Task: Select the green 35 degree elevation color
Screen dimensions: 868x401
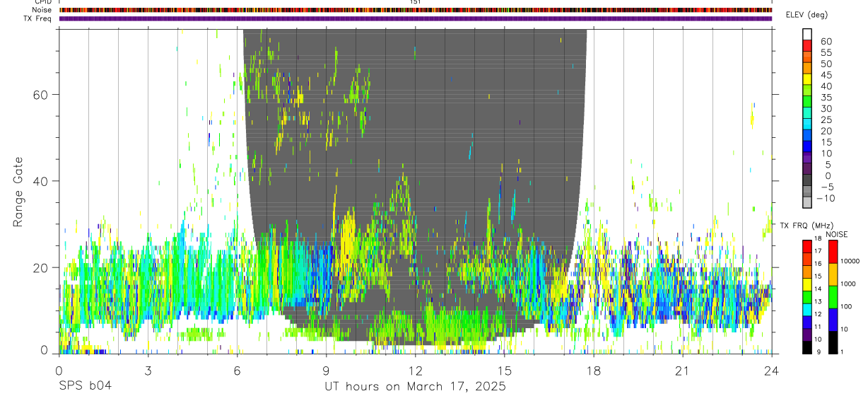Action: [807, 102]
